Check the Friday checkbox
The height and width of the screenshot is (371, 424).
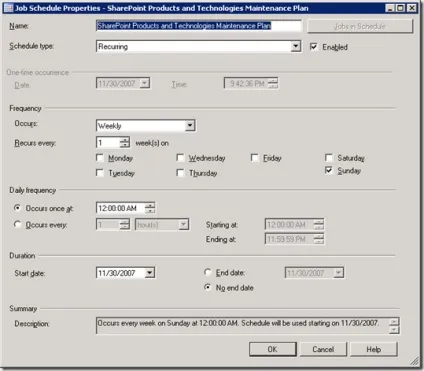[x=254, y=157]
